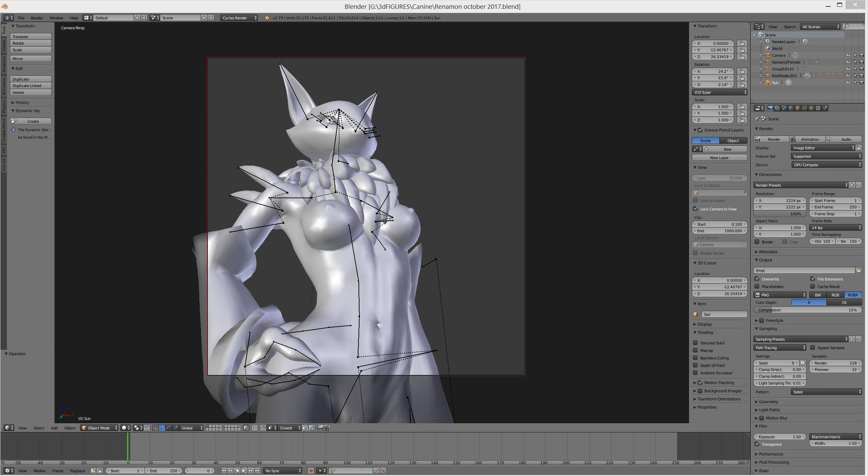Click the jump to end frame icon
868x476 pixels.
tap(258, 471)
